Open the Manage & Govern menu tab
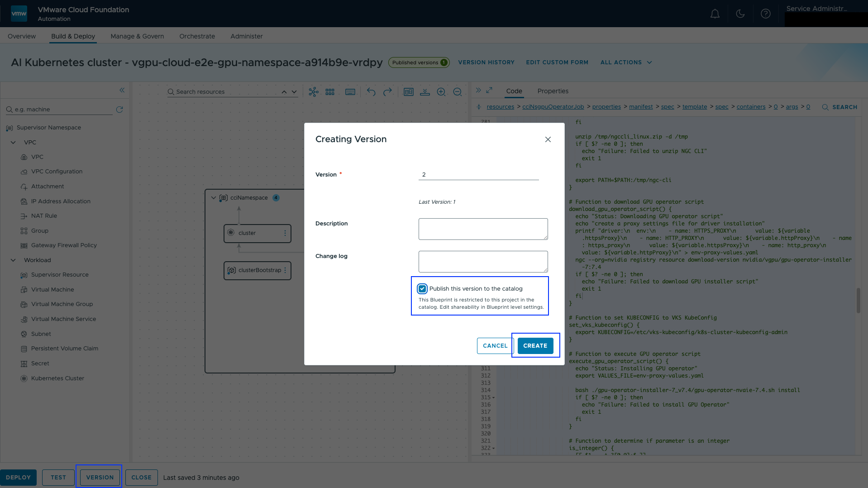Image resolution: width=868 pixels, height=488 pixels. coord(137,36)
